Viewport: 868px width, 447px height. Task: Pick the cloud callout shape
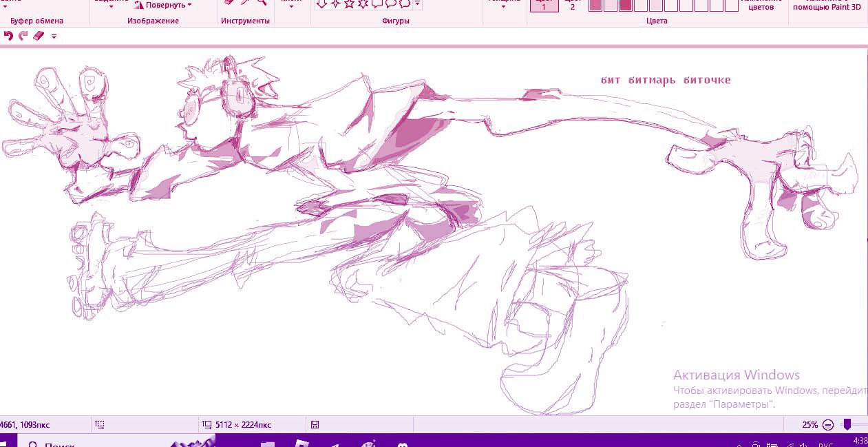point(405,3)
